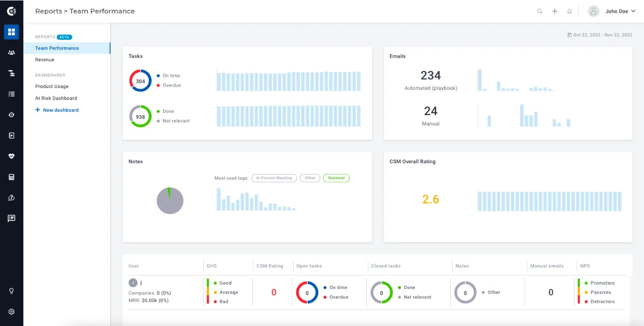Click the question-mark bubble icon in sidebar
The height and width of the screenshot is (326, 644).
pyautogui.click(x=11, y=198)
